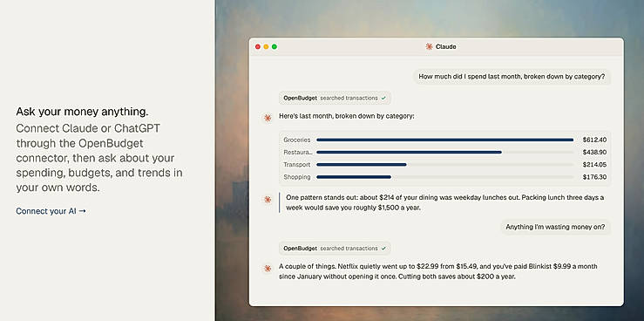The width and height of the screenshot is (644, 321).
Task: Click the Claude logo in title bar
Action: point(430,47)
